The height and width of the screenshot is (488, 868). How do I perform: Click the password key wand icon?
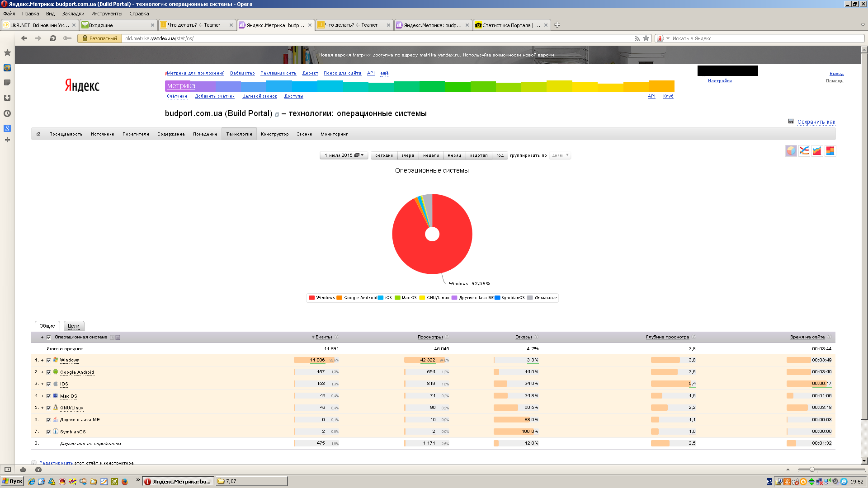click(x=67, y=38)
